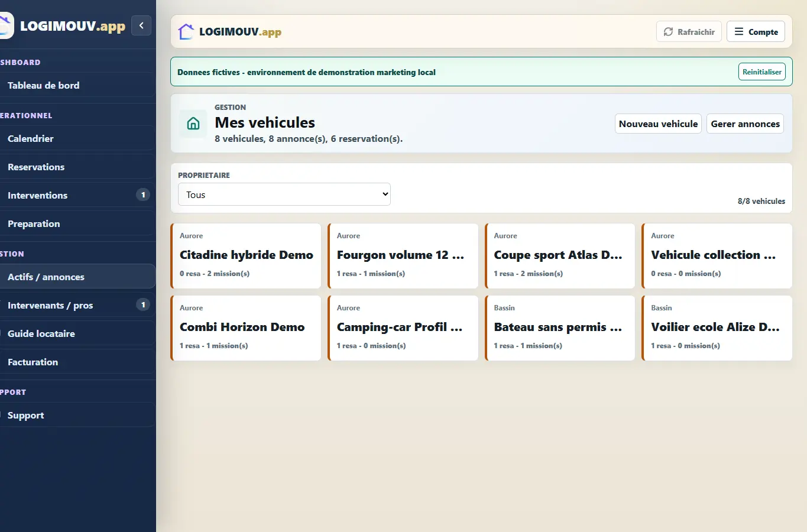Click Gerer annonces button
This screenshot has width=807, height=532.
tap(745, 124)
